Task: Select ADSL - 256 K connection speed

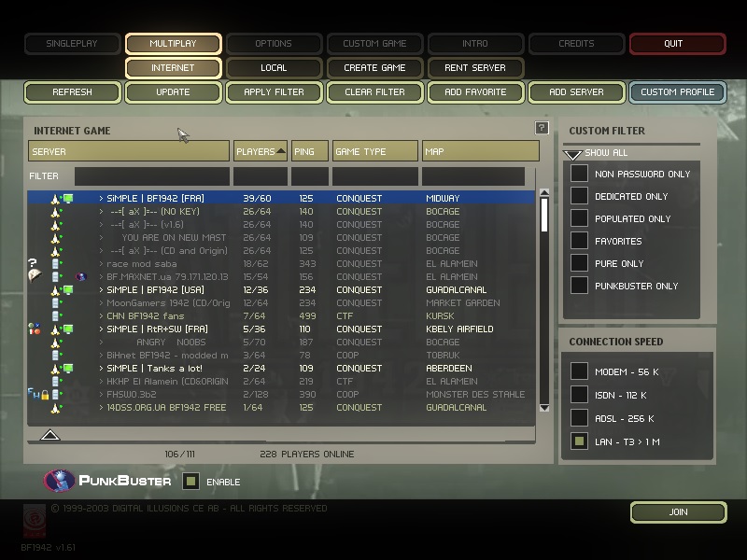Action: [x=579, y=417]
